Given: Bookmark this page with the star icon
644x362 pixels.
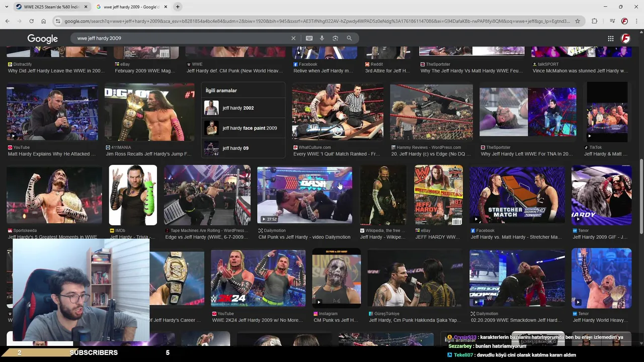Looking at the screenshot, I should point(578,21).
